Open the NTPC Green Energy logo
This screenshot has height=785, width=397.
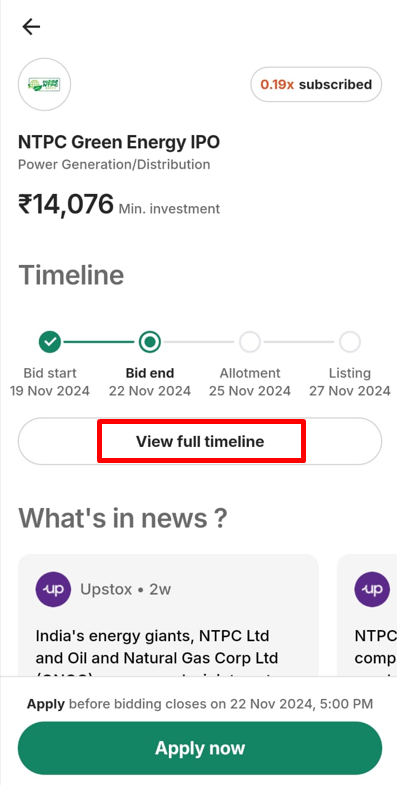(45, 85)
